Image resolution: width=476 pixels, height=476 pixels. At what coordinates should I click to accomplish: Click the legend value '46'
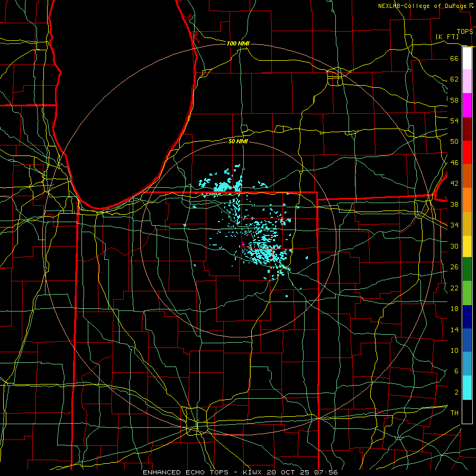[454, 162]
